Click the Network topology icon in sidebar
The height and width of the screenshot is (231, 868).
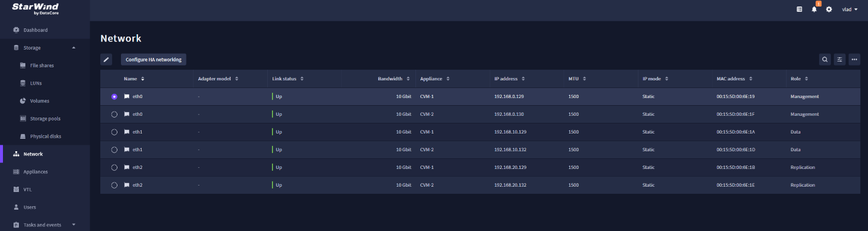(x=17, y=154)
